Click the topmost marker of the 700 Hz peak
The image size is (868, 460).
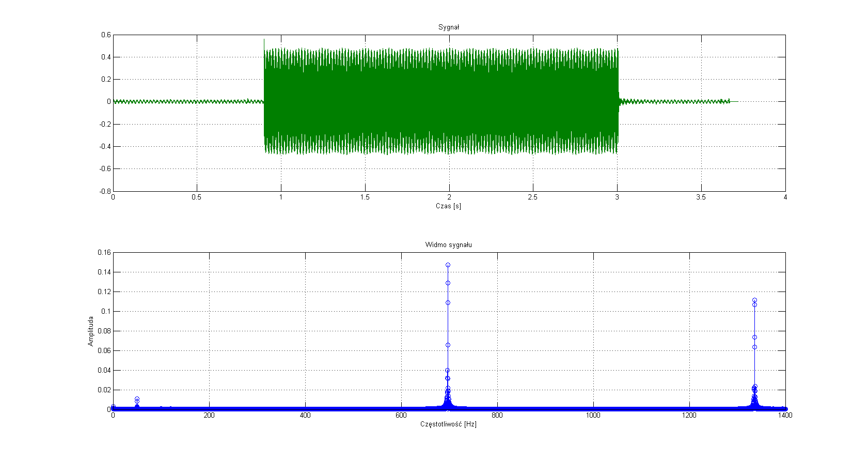coord(448,265)
